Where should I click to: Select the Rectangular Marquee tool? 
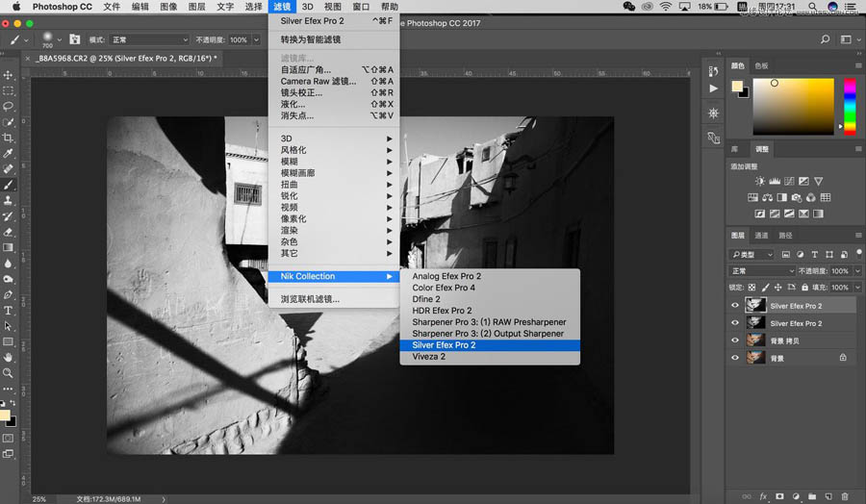coord(8,90)
